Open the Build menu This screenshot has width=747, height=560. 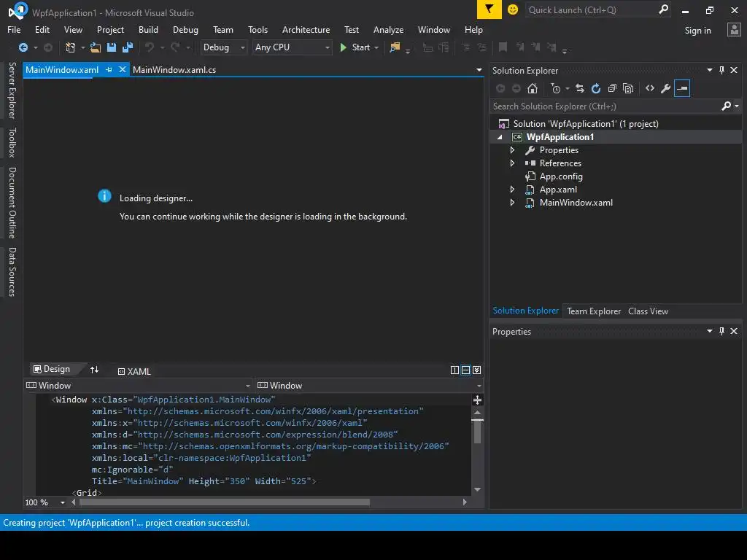tap(148, 29)
